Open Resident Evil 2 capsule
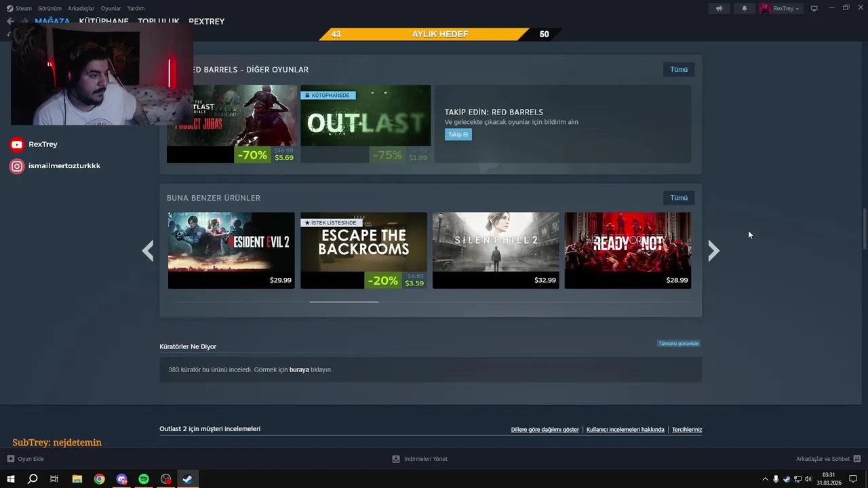868x488 pixels. tap(231, 250)
